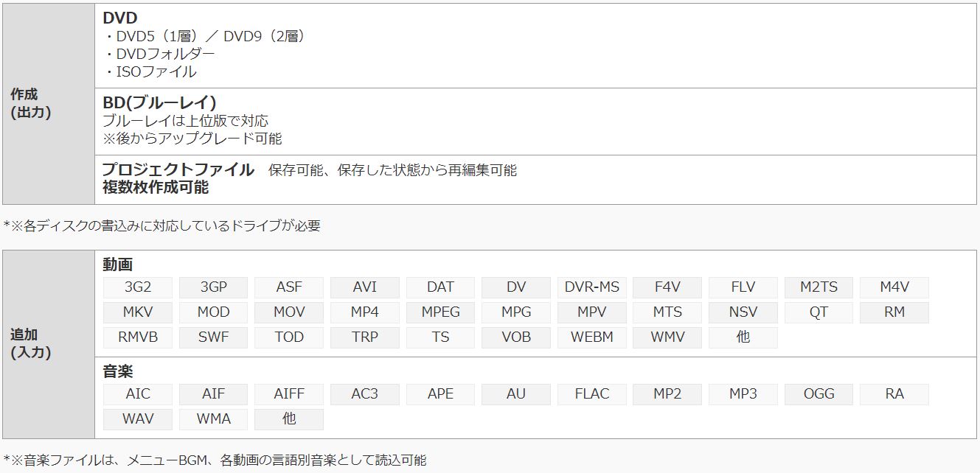980x473 pixels.
Task: Select the MPV format tag
Action: pyautogui.click(x=592, y=312)
